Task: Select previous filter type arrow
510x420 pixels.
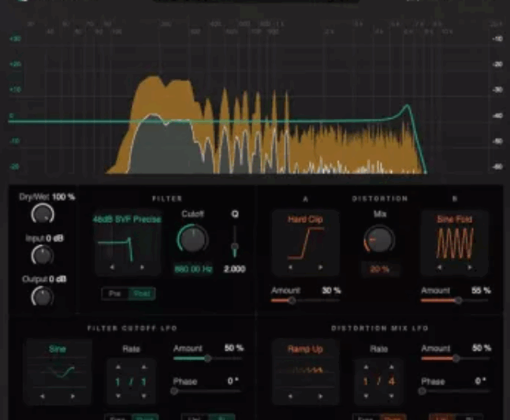Action: 112,267
